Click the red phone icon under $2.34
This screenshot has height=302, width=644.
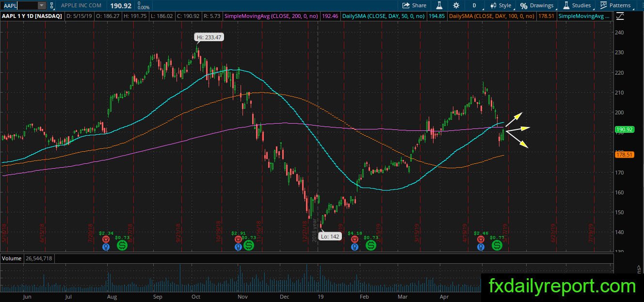[106, 239]
